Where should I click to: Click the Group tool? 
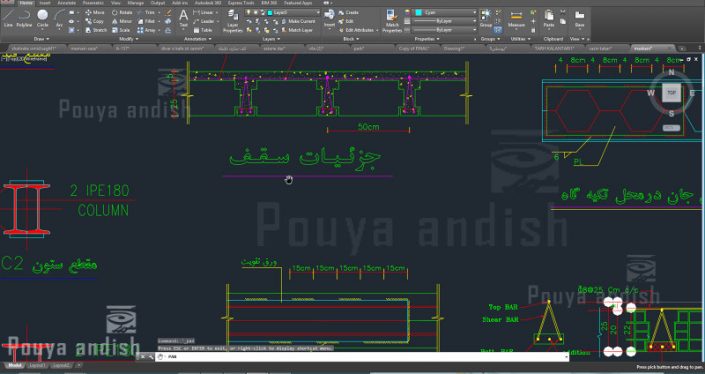click(x=486, y=19)
